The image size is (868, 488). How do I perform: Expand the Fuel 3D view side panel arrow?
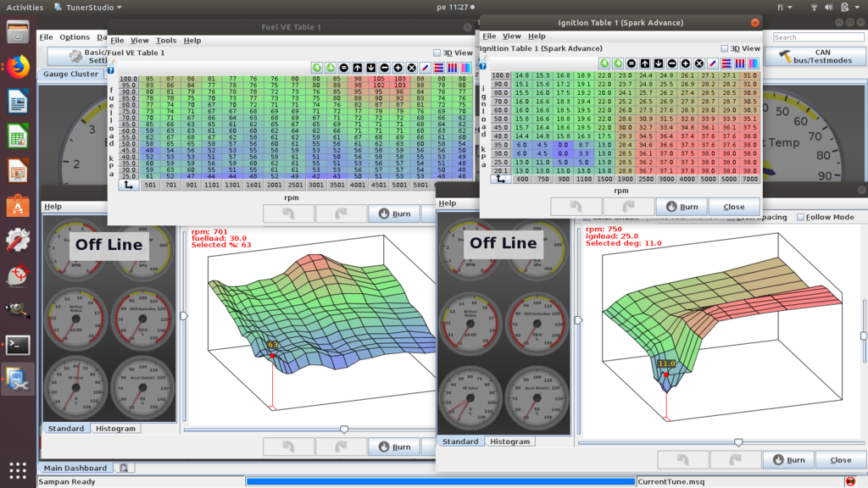184,316
